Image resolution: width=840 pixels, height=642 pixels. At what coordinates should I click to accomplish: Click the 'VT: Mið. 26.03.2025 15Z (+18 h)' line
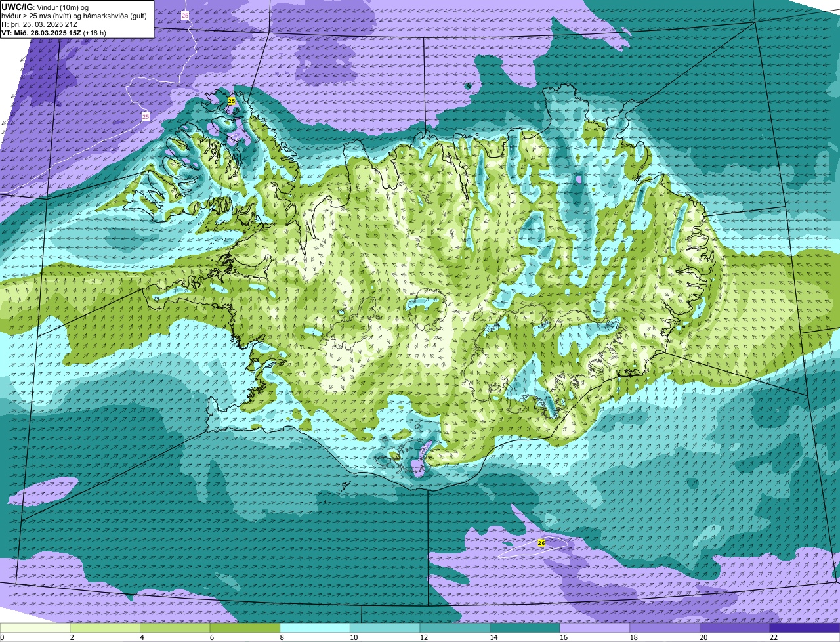[54, 33]
